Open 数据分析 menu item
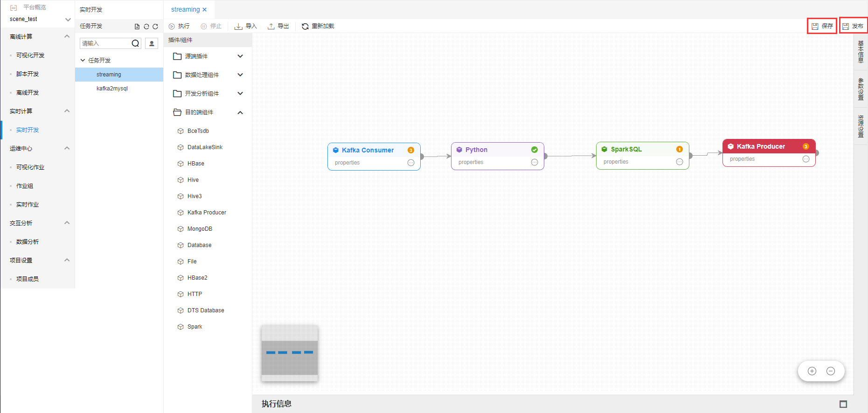 click(x=28, y=241)
